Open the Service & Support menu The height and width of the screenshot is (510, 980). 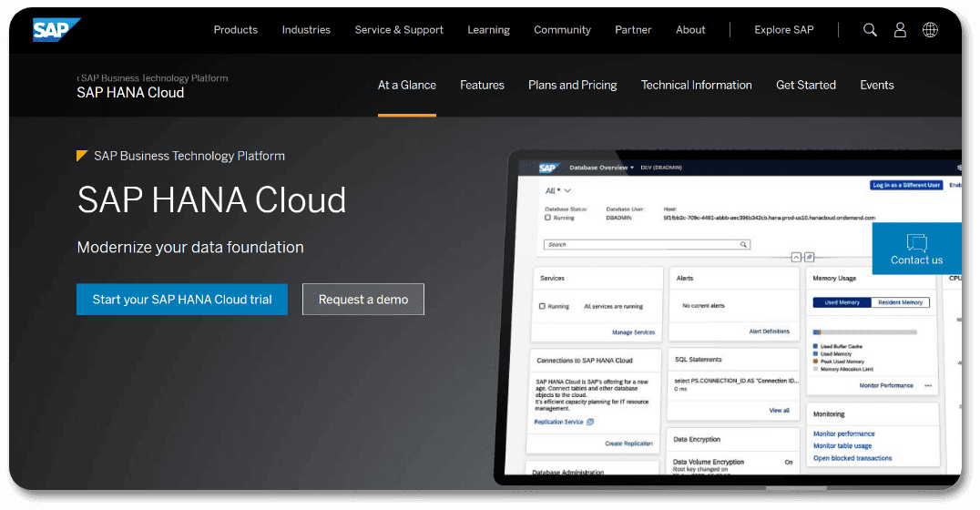399,30
